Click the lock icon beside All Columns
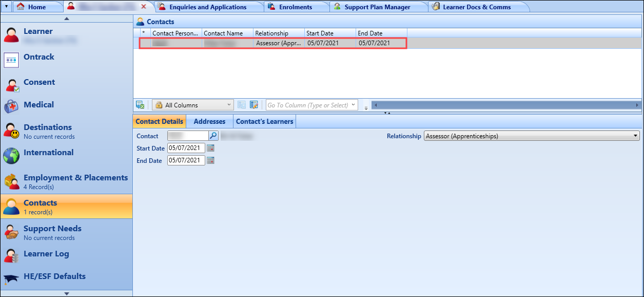This screenshot has width=644, height=297. 159,105
